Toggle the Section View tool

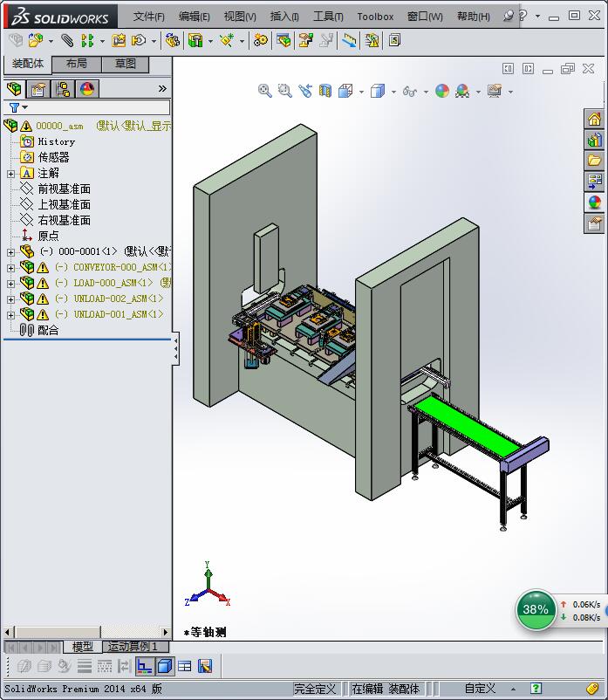click(x=325, y=91)
